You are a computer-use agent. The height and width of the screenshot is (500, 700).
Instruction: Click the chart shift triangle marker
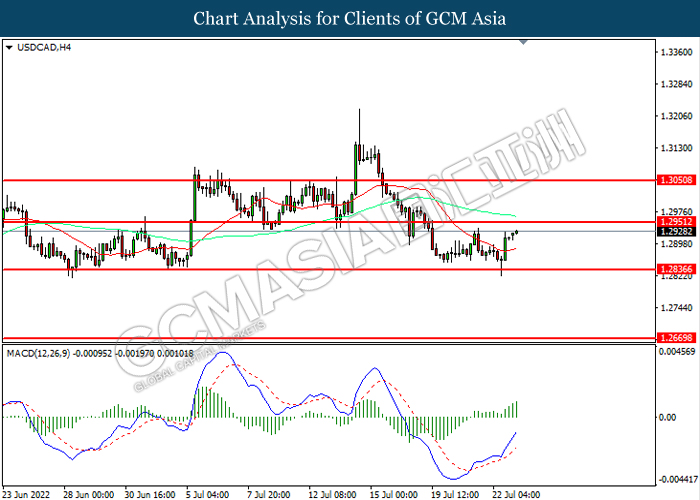click(524, 42)
